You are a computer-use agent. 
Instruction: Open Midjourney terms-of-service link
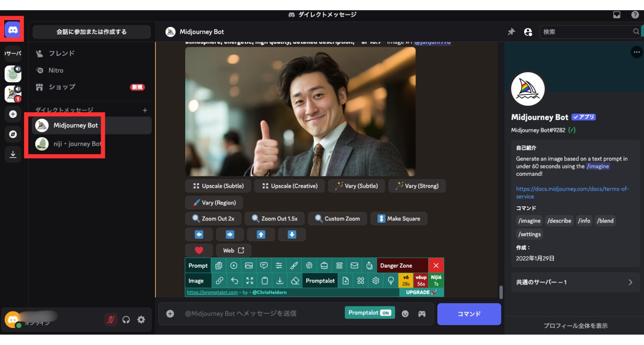572,193
